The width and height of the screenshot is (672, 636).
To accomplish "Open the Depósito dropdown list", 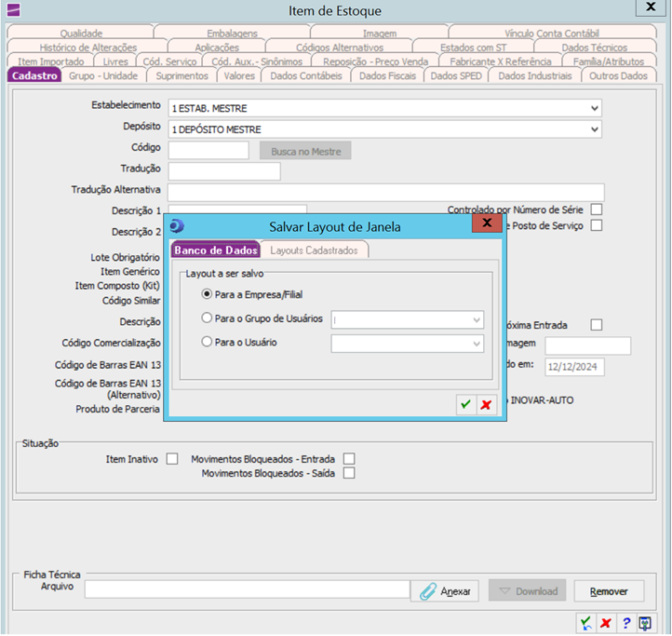I will coord(594,129).
